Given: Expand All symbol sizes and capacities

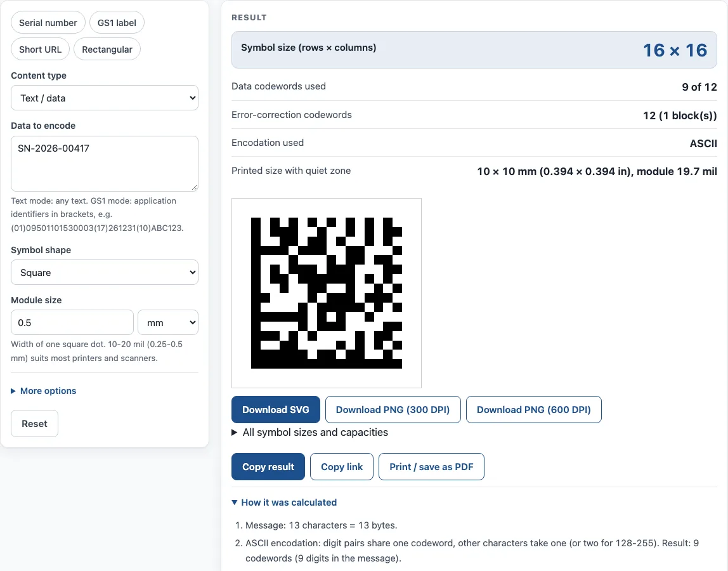Looking at the screenshot, I should click(310, 433).
